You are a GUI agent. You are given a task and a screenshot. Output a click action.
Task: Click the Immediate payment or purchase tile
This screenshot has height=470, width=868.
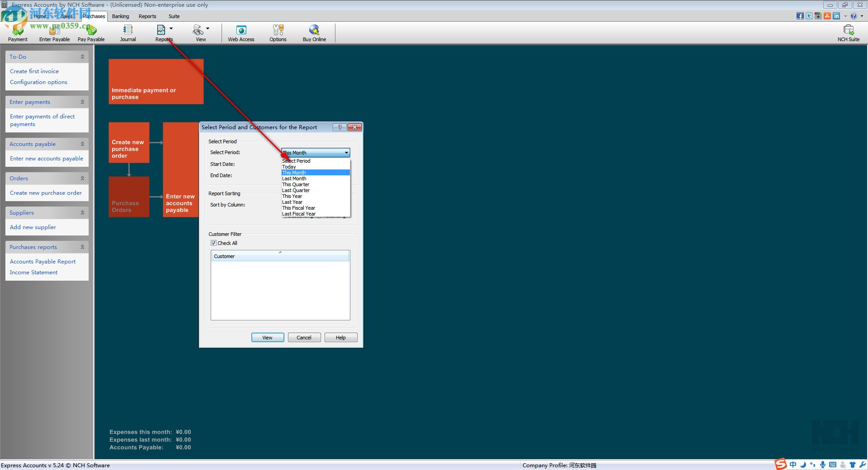(x=156, y=81)
